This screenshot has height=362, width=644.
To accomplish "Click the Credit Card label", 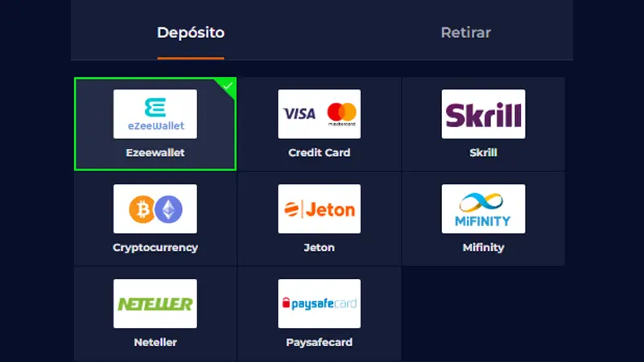I will coord(319,153).
